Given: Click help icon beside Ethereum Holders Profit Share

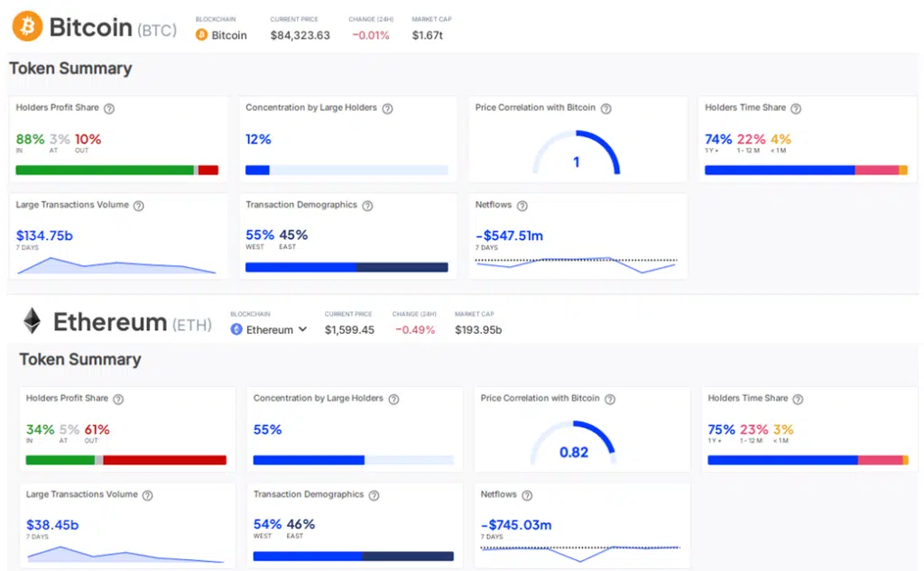Looking at the screenshot, I should coord(118,399).
